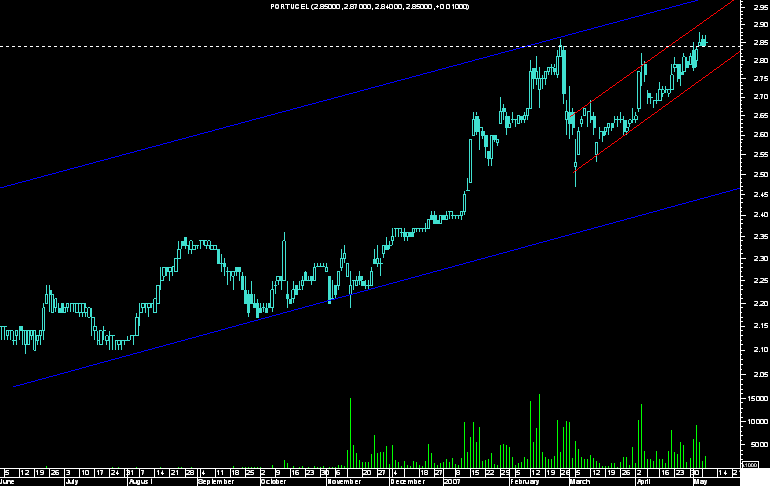Click date 22 above the 2007 label

pos(490,473)
